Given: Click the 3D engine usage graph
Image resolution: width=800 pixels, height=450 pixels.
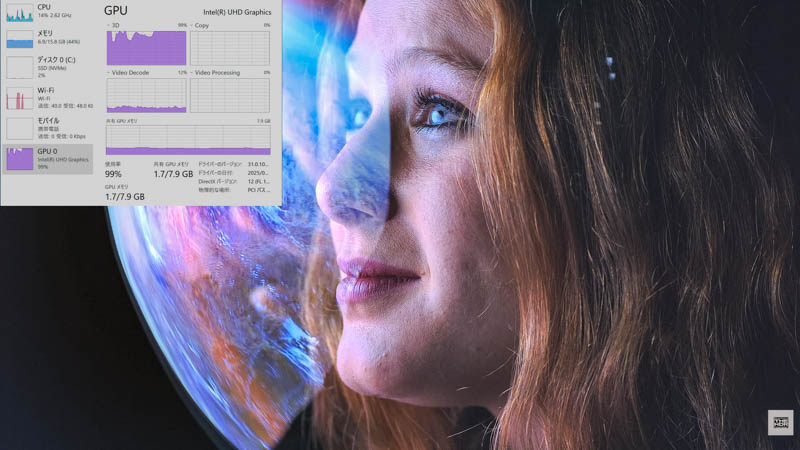Looking at the screenshot, I should pos(146,48).
